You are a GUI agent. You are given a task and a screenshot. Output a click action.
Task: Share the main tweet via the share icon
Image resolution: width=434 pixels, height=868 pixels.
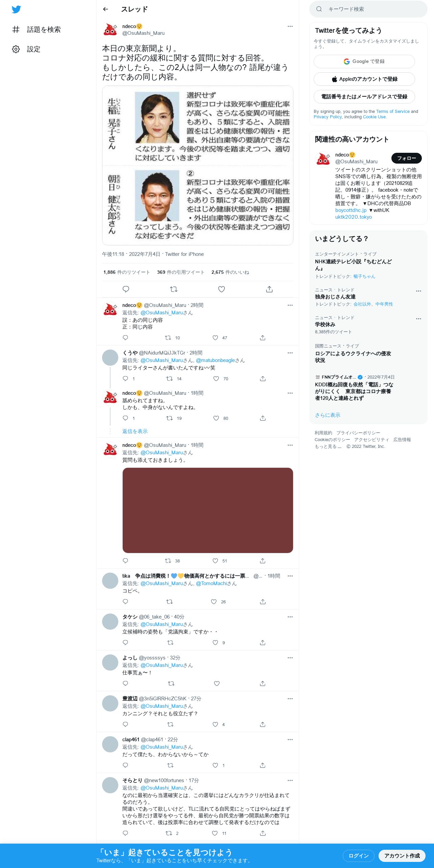pos(269,289)
